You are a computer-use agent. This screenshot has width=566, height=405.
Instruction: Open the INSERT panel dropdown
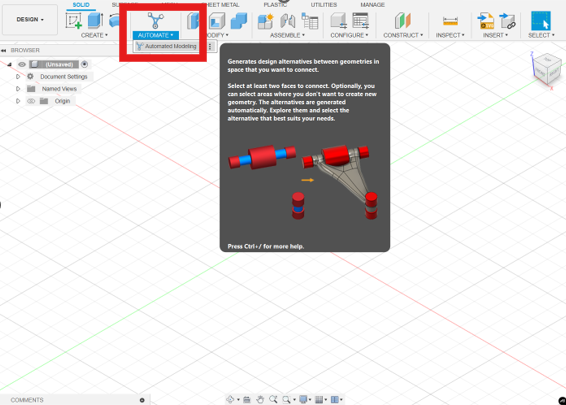coord(495,35)
